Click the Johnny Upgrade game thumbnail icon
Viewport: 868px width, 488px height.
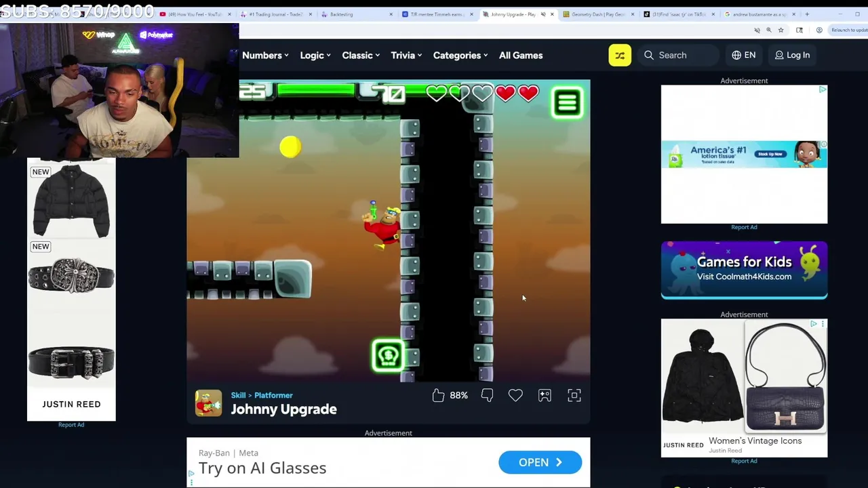(208, 403)
